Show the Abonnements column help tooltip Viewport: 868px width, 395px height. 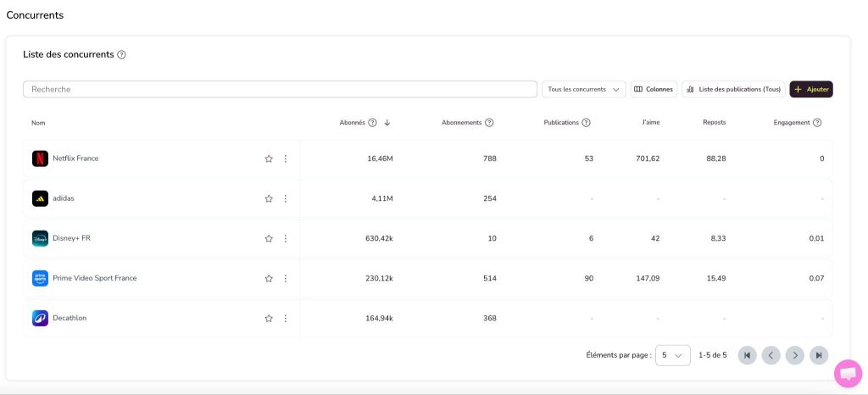pos(489,123)
